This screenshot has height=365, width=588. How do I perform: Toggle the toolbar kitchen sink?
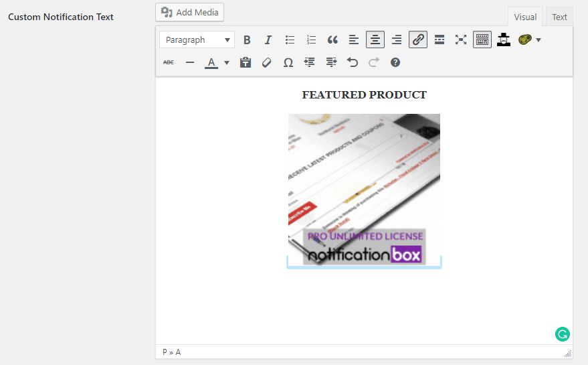coord(482,40)
